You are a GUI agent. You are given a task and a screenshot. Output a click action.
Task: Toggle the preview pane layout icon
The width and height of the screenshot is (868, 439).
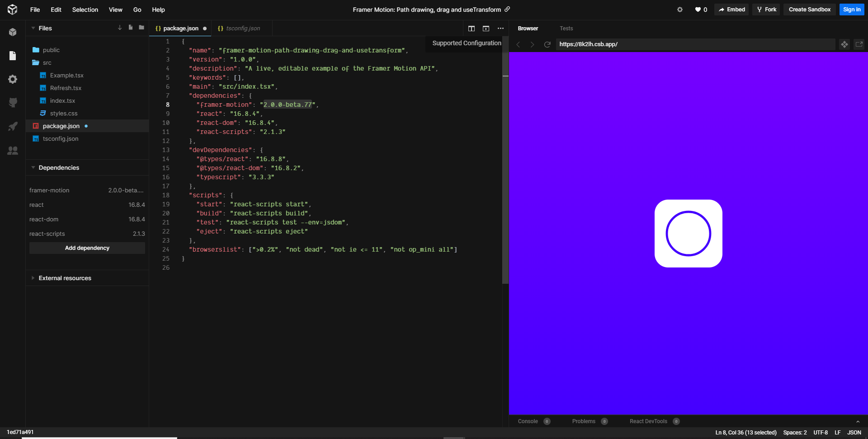(486, 29)
